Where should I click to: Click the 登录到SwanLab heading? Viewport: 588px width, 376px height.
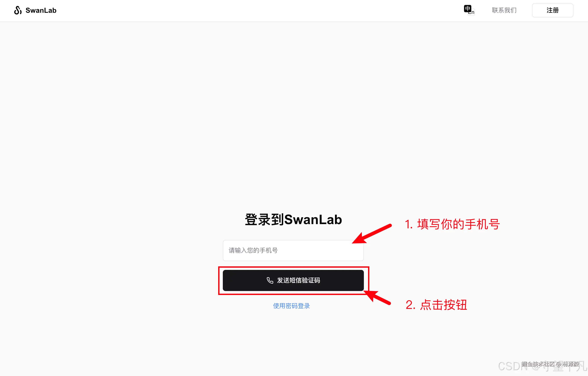click(293, 219)
